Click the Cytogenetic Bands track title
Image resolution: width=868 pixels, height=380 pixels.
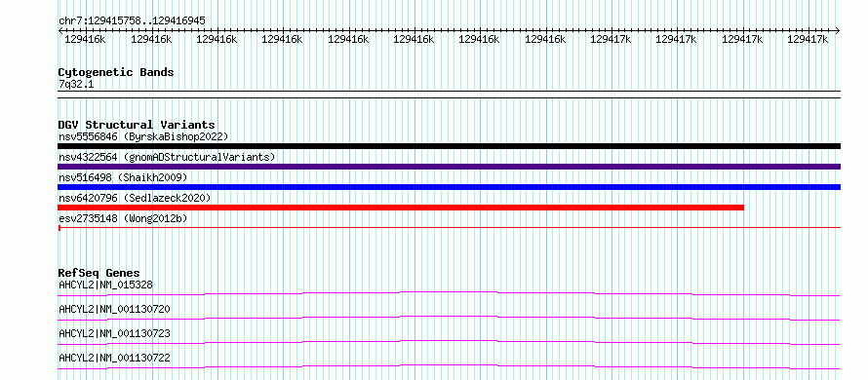[x=116, y=72]
